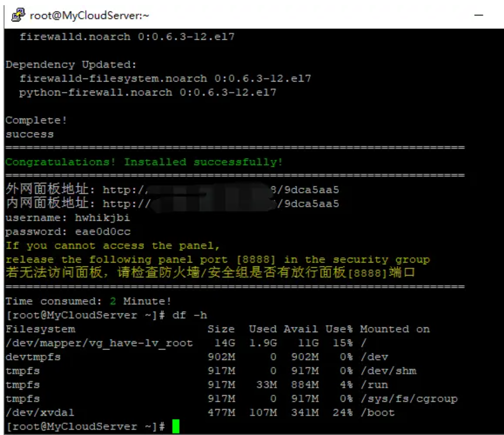Click the internal panel address http link
Screen dimensions: 504x435
[x=126, y=204]
